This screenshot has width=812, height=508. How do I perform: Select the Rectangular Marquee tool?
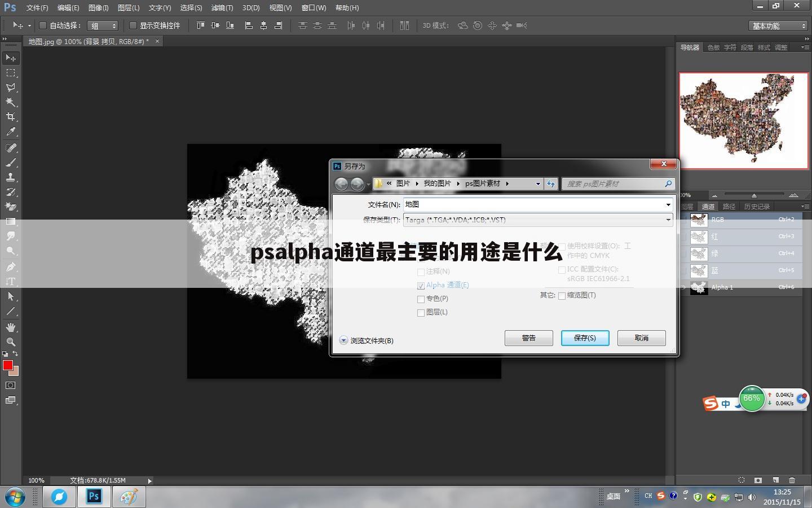coord(11,73)
